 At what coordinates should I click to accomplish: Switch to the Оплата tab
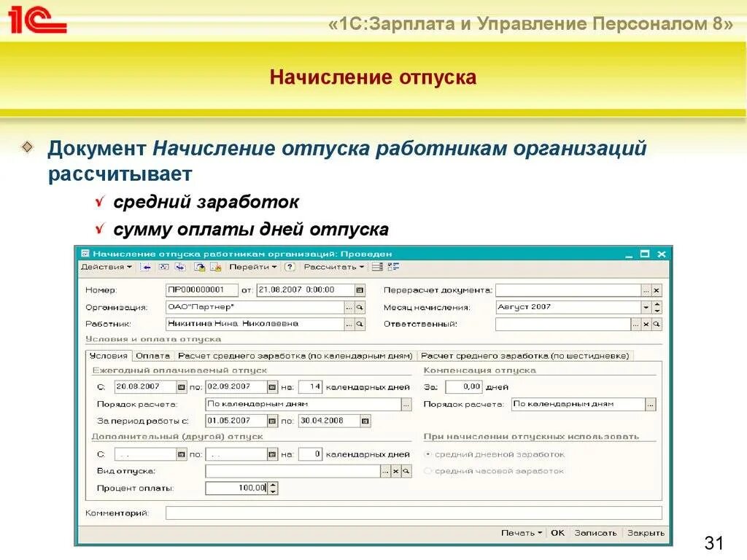click(x=152, y=356)
